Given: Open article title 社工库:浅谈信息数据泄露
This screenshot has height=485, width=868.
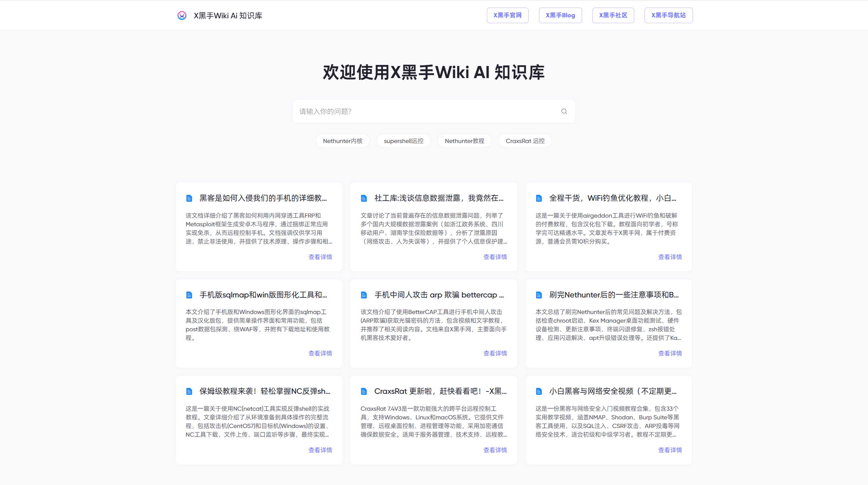Looking at the screenshot, I should coord(439,198).
